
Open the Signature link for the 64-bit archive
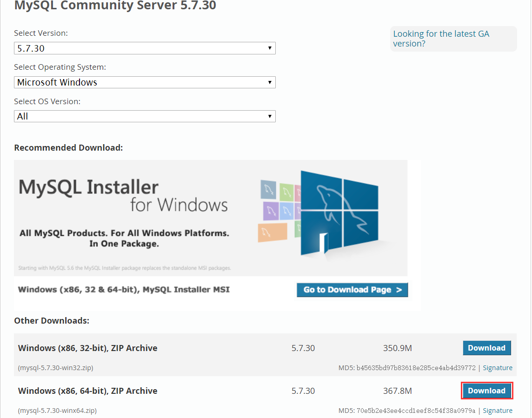(x=497, y=410)
